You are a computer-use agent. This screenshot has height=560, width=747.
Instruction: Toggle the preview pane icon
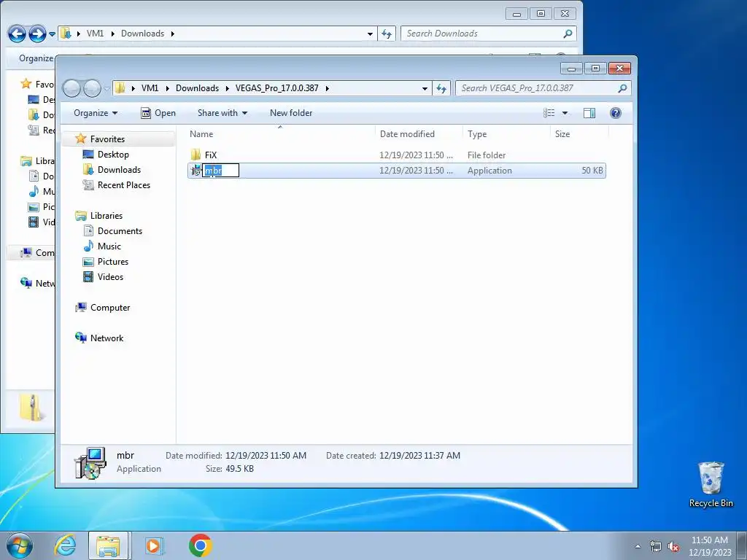[x=589, y=113]
